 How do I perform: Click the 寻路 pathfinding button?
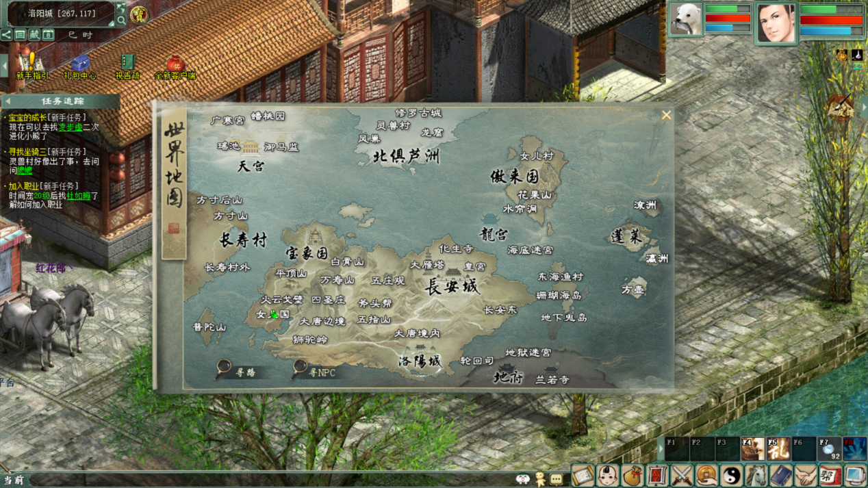click(236, 370)
